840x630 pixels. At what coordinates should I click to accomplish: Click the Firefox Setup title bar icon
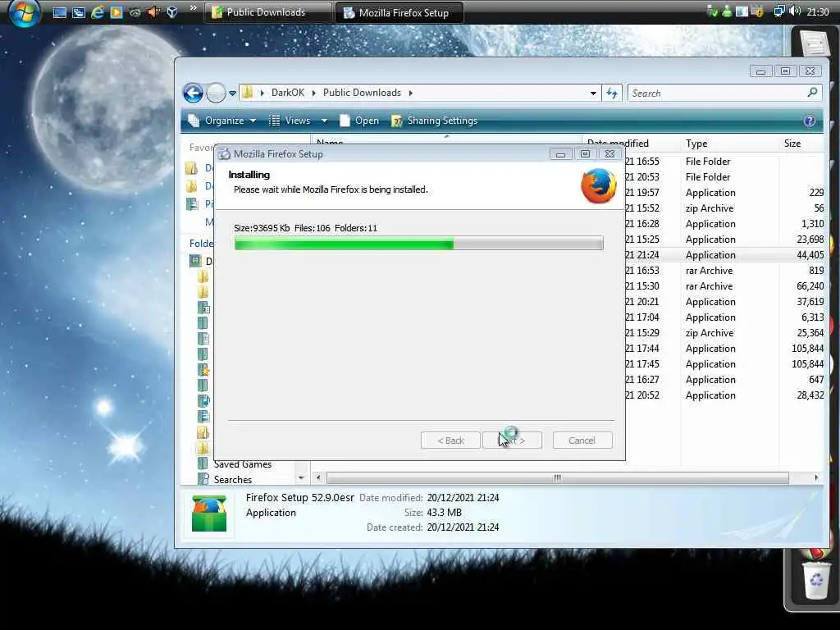(224, 154)
